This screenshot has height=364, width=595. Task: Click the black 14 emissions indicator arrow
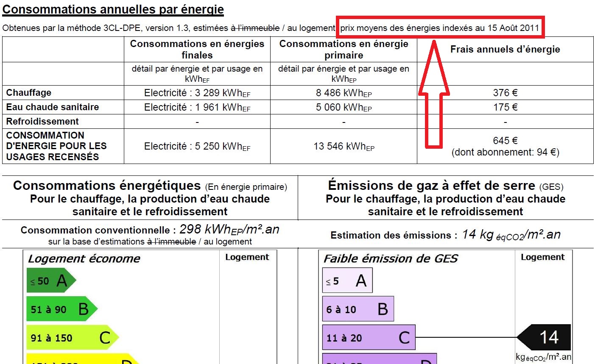(547, 337)
